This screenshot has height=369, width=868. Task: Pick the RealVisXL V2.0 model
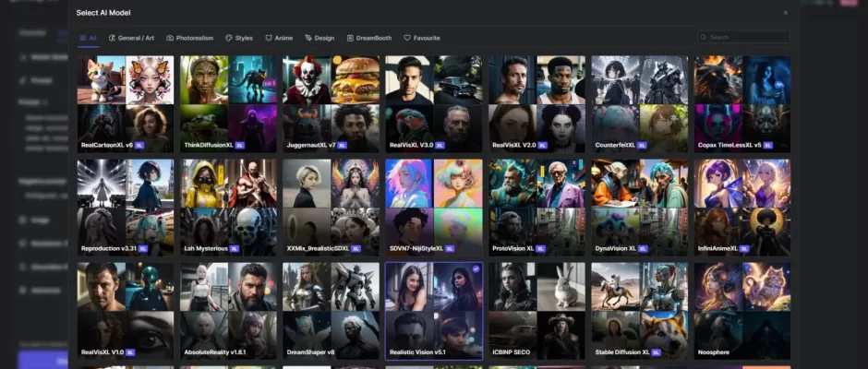pyautogui.click(x=537, y=104)
